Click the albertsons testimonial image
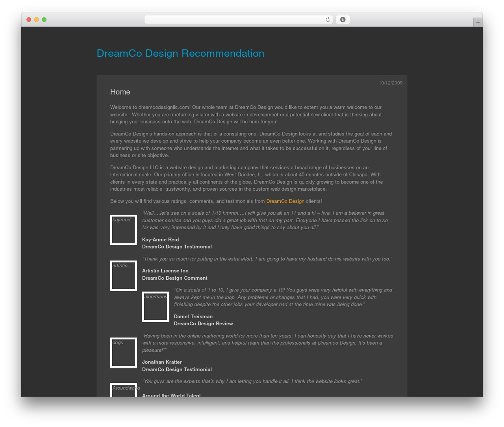The height and width of the screenshot is (427, 504). click(156, 307)
